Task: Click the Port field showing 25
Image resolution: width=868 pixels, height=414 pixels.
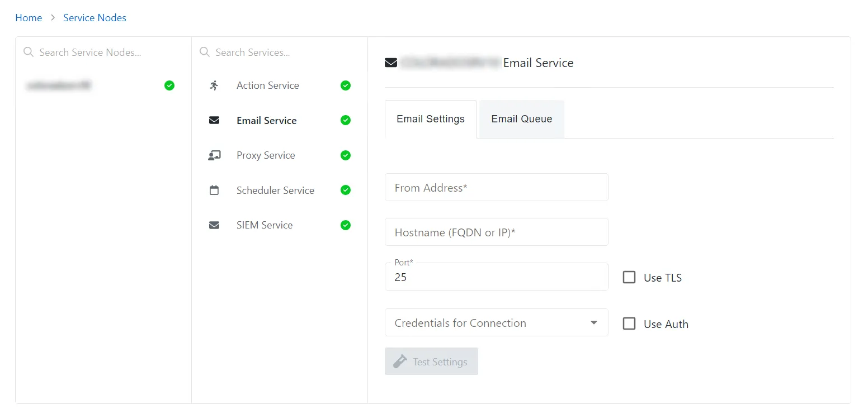Action: pos(497,277)
